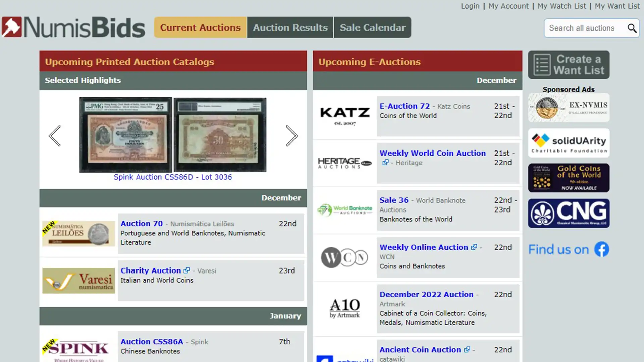644x362 pixels.
Task: Open Spink Auction CSS86D Lot 3036 link
Action: [x=173, y=177]
